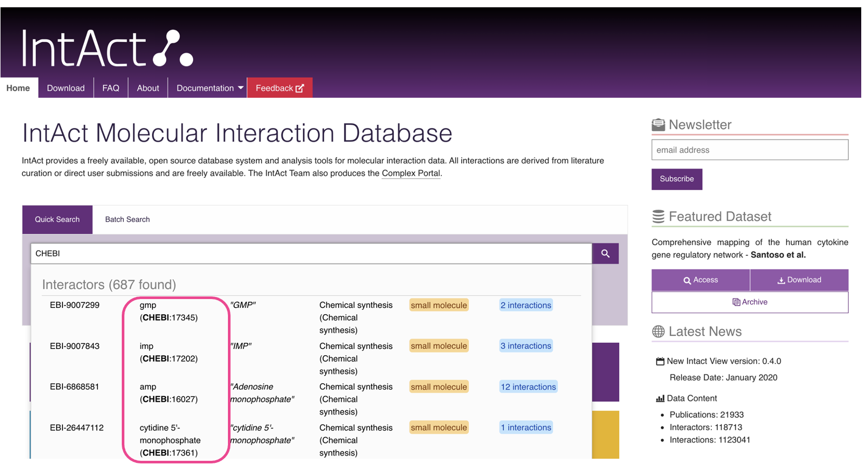Click the "Adenosine monophosphate" description
868x466 pixels.
click(262, 393)
